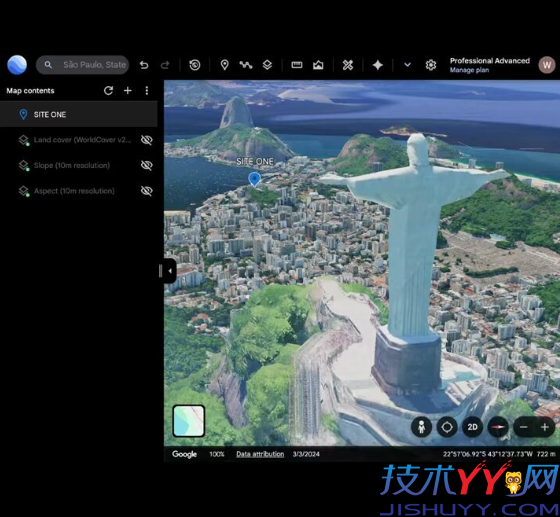
Task: Click the undo arrow in toolbar
Action: click(x=144, y=65)
